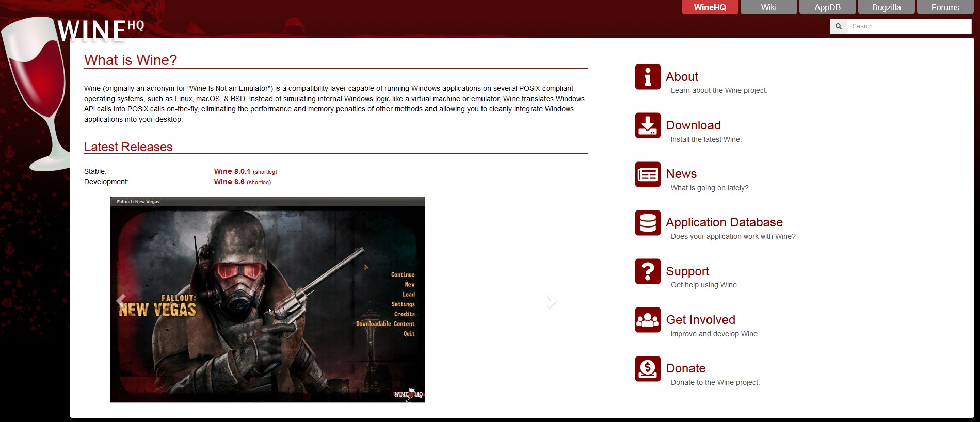Click the "Learn about the Wine project." text
980x422 pixels.
(719, 90)
